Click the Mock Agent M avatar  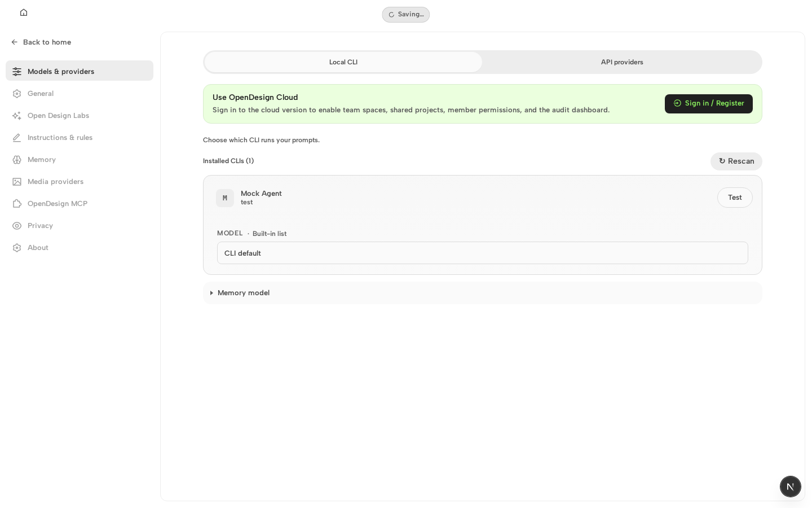pos(225,198)
